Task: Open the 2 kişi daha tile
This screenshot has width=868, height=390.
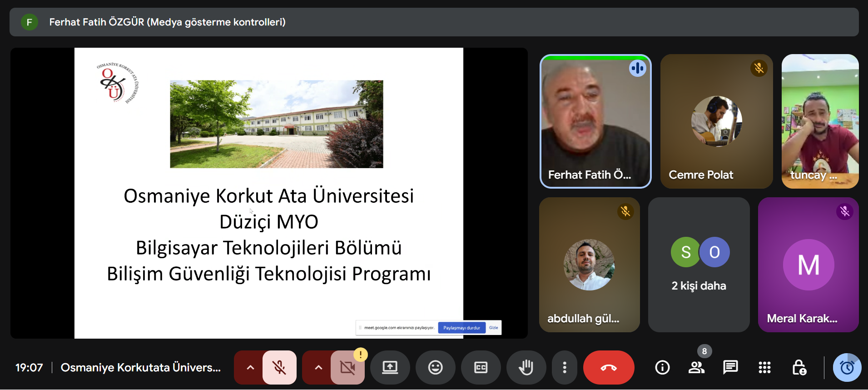Action: 699,265
